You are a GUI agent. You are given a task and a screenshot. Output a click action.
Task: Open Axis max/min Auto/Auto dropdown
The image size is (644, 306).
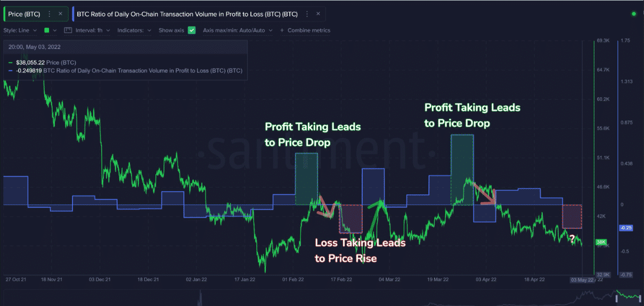point(238,30)
